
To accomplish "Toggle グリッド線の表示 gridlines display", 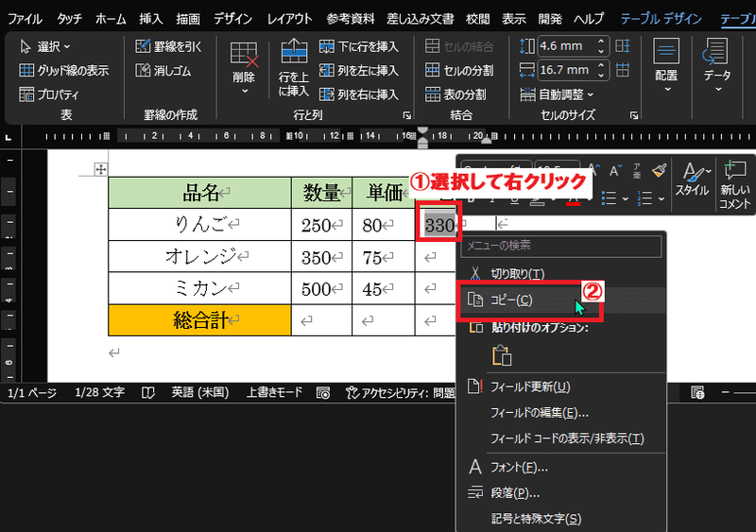I will tap(63, 71).
